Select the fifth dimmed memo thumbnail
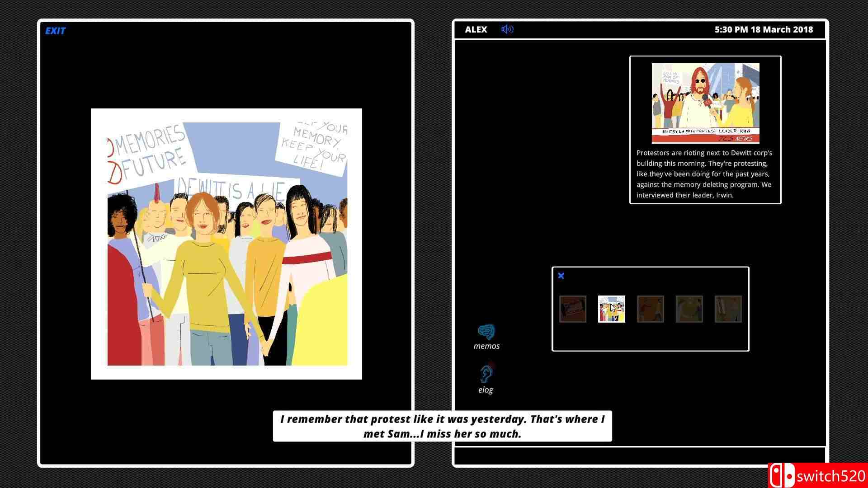The image size is (868, 488). (728, 309)
